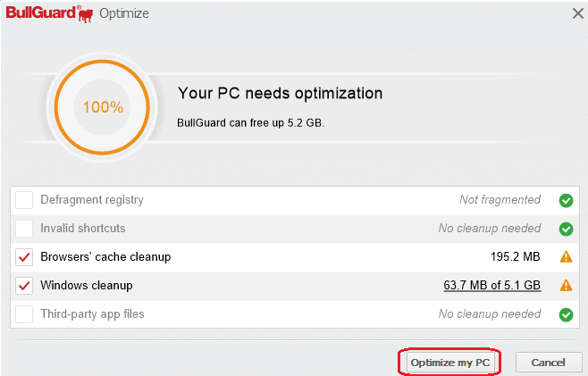The height and width of the screenshot is (376, 588).
Task: Click the Browsers' cache cleanup label
Action: click(x=105, y=257)
